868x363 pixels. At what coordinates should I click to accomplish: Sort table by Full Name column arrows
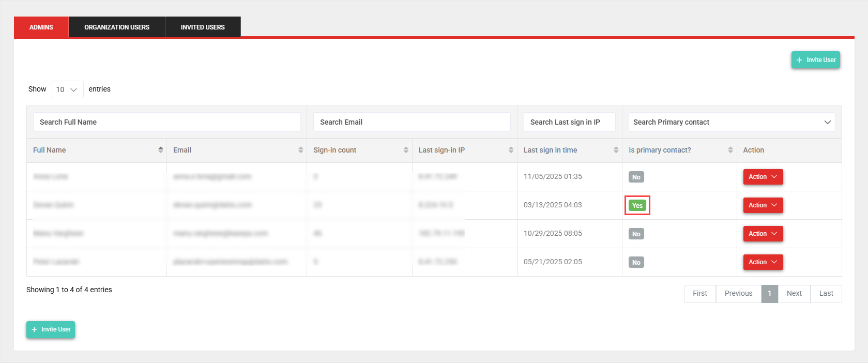[160, 150]
